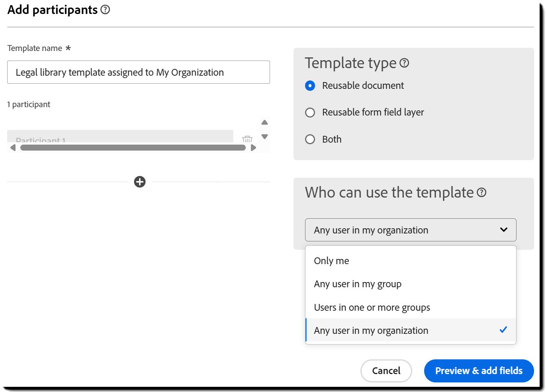The height and width of the screenshot is (392, 546).
Task: Select the Both template type option
Action: click(310, 139)
